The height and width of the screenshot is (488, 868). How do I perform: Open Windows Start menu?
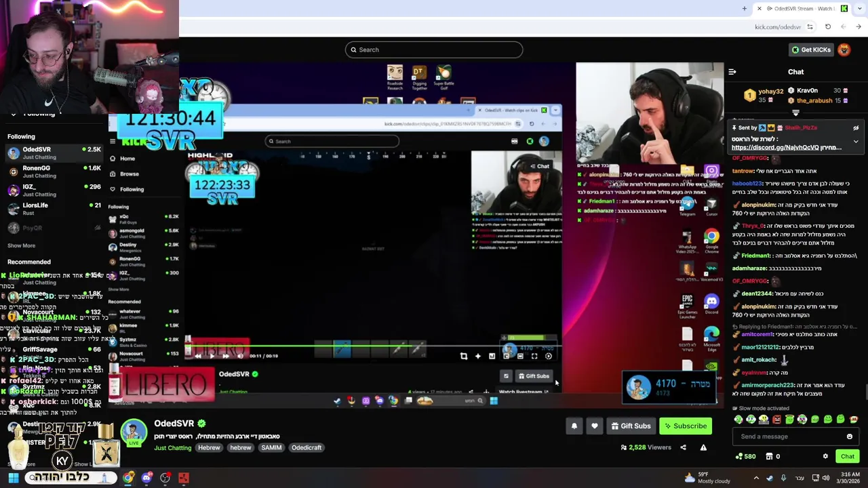click(x=13, y=478)
